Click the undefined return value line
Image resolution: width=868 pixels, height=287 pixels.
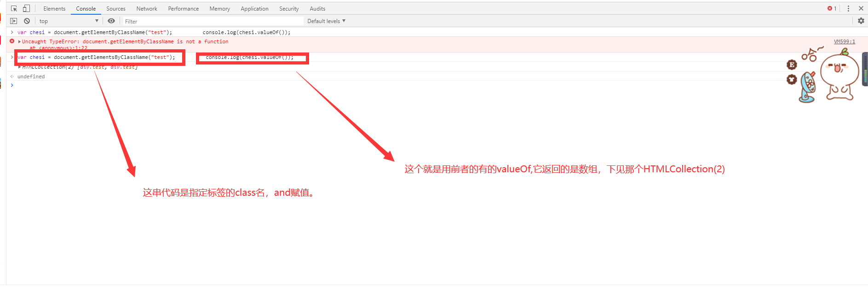[x=31, y=76]
